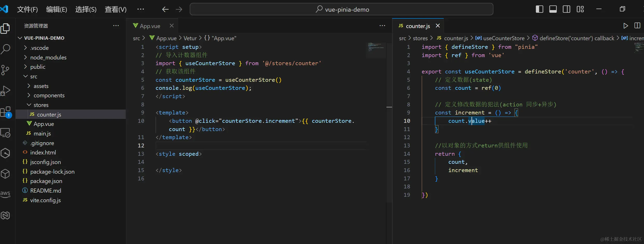Open Customize Layout icon in title bar
The image size is (644, 244).
[580, 9]
